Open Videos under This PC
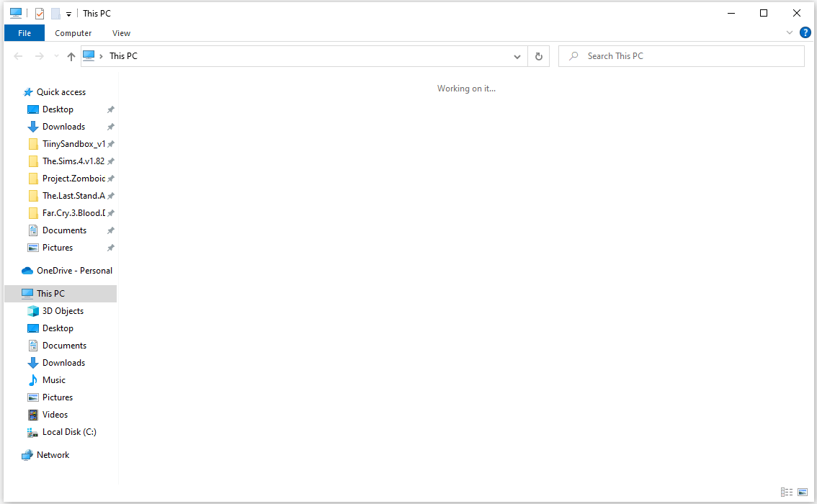 [x=55, y=415]
